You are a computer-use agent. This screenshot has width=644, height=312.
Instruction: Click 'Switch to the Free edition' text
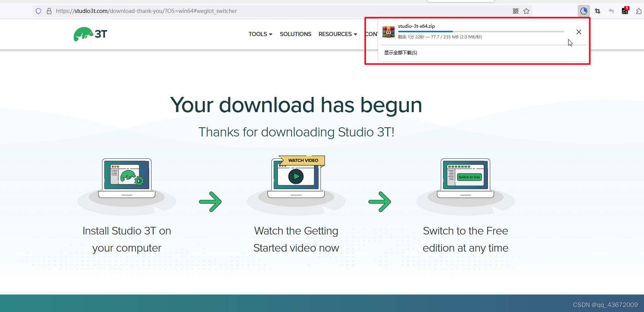point(465,231)
